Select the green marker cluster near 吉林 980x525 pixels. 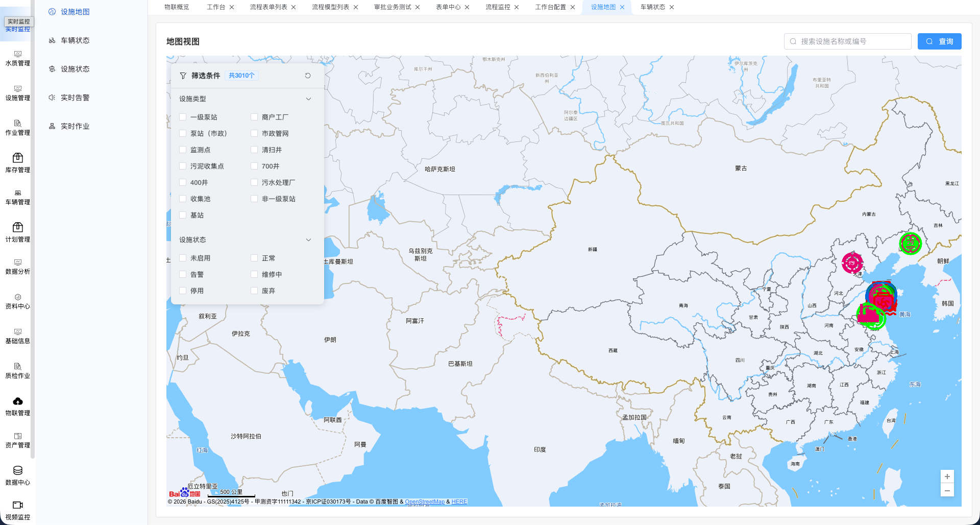click(910, 244)
